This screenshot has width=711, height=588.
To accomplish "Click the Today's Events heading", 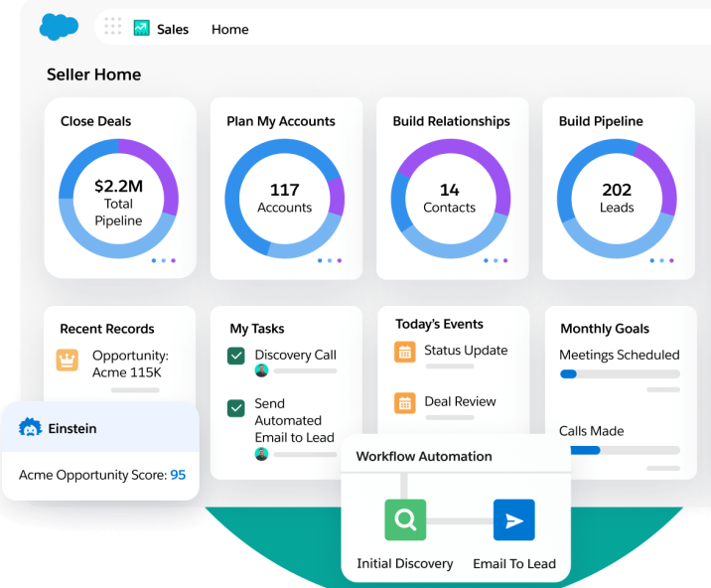I will coord(439,324).
